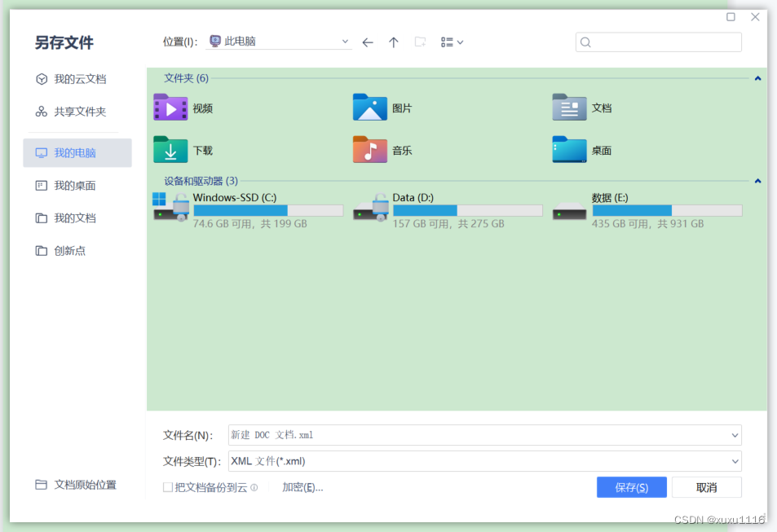
Task: Maximize the 另存文件 dialog window
Action: tap(731, 17)
